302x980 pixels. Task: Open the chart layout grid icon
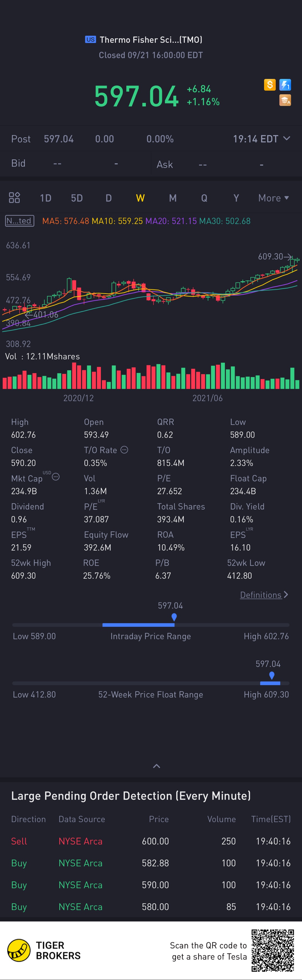point(14,197)
